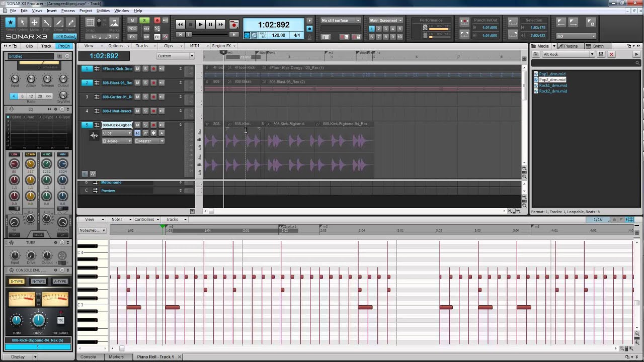Open track 5 -None- input dropdown
Screen dimensions: 644x362
(x=117, y=141)
